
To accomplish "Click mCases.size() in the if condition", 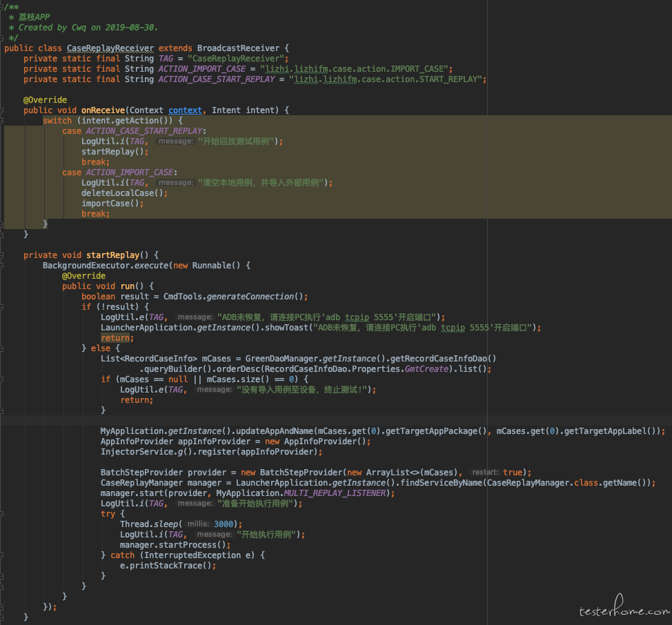I will point(238,379).
